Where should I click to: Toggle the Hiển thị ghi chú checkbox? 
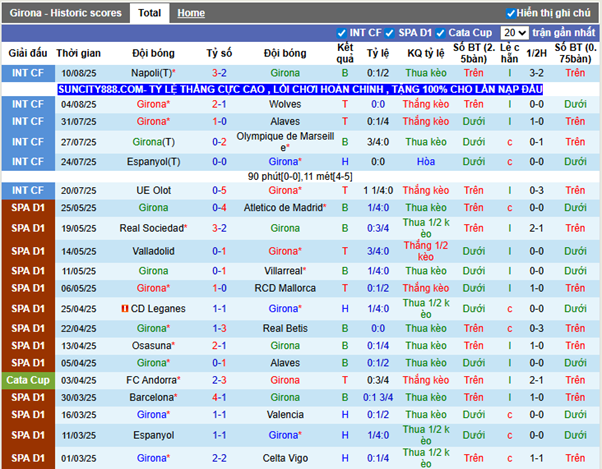point(511,14)
